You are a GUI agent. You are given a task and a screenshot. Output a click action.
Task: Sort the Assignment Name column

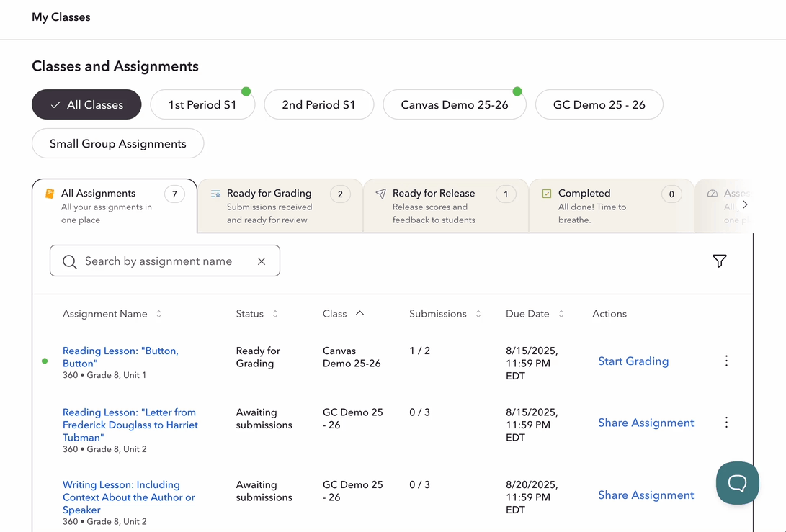click(x=159, y=314)
